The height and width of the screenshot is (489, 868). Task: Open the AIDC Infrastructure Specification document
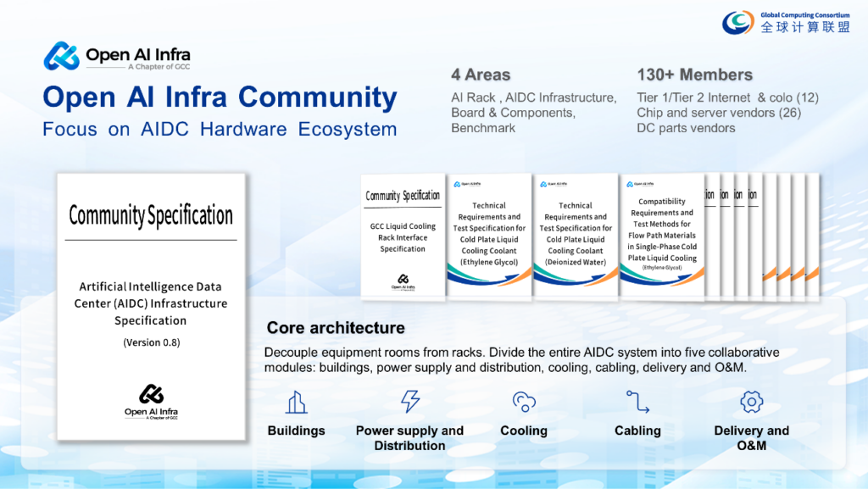click(x=151, y=305)
